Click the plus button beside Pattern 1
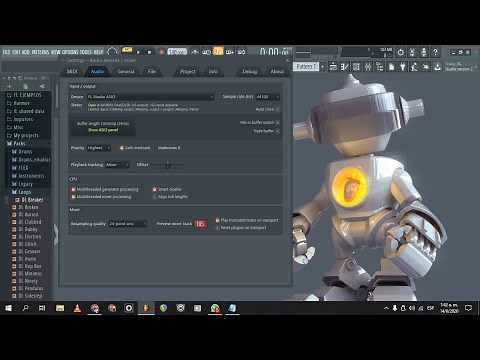The height and width of the screenshot is (360, 480). pyautogui.click(x=322, y=67)
